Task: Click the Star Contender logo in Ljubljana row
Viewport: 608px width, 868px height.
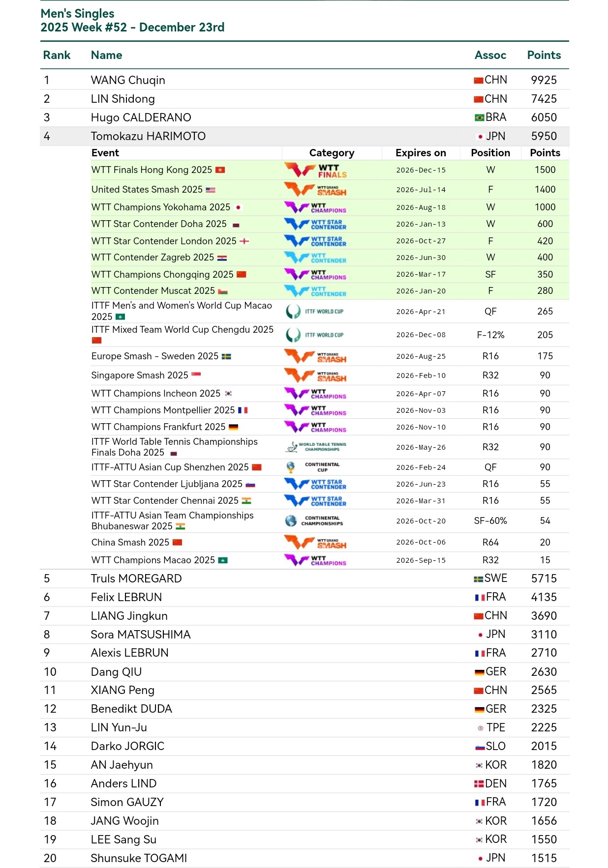Action: point(315,484)
